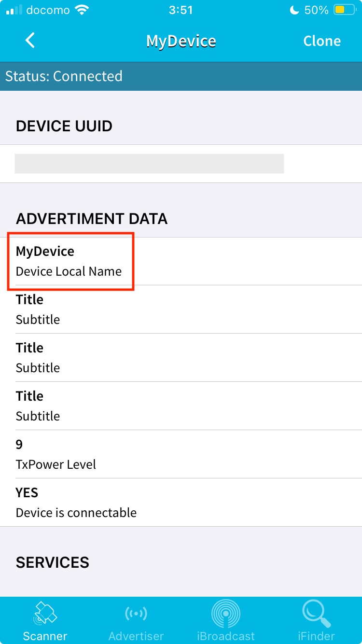This screenshot has width=362, height=644.
Task: Switch to the Advertiser tab
Action: click(x=136, y=620)
